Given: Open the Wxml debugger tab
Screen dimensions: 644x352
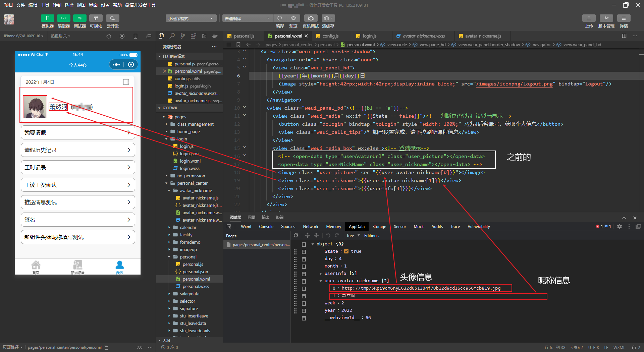Looking at the screenshot, I should pos(246,227).
